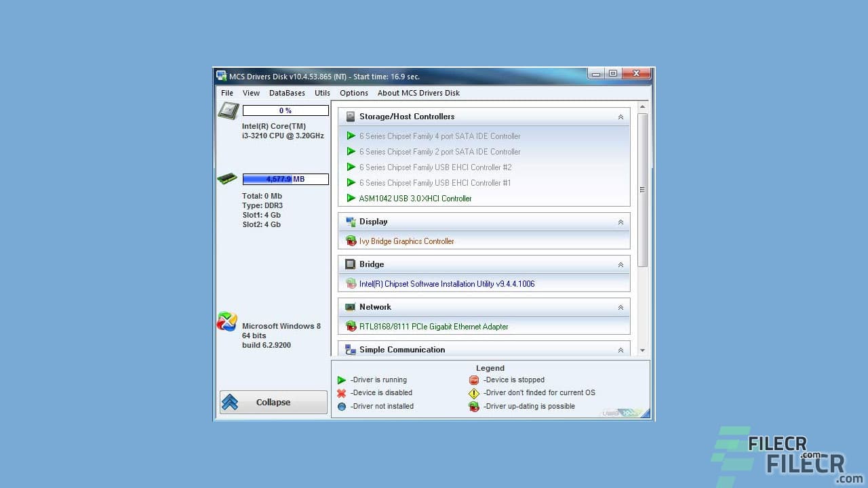Click the Storage/Host Controllers category icon
868x488 pixels.
pos(351,116)
